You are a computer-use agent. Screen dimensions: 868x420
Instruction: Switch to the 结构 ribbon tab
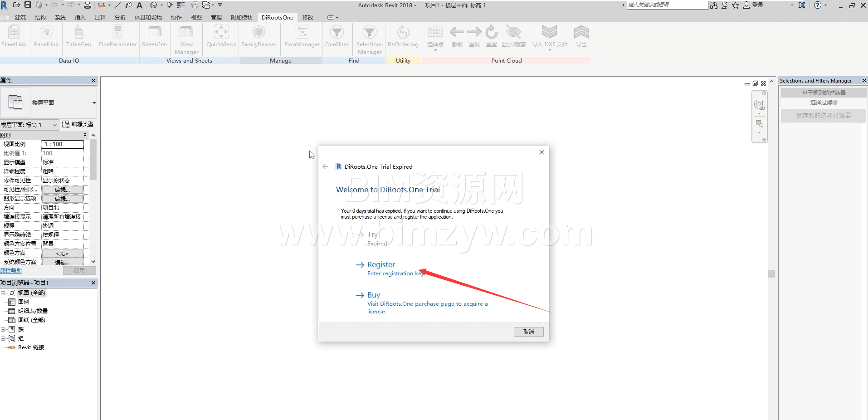[x=40, y=17]
